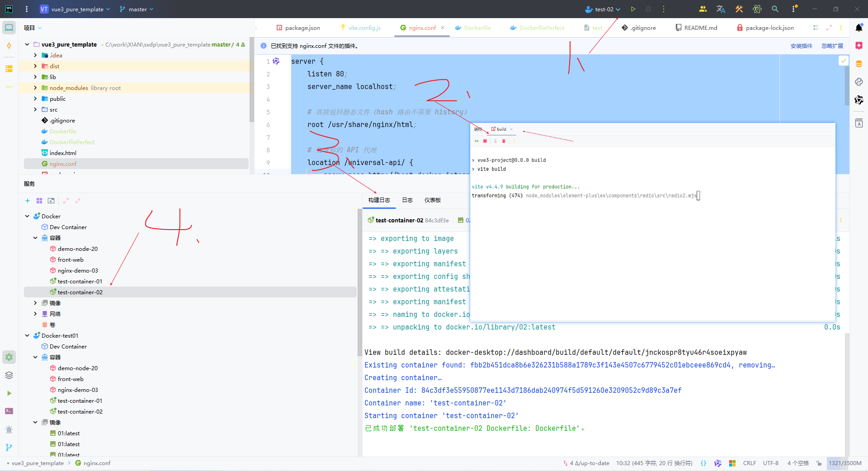This screenshot has width=868, height=471.
Task: Click 4 个空格 indent setting
Action: click(x=797, y=463)
